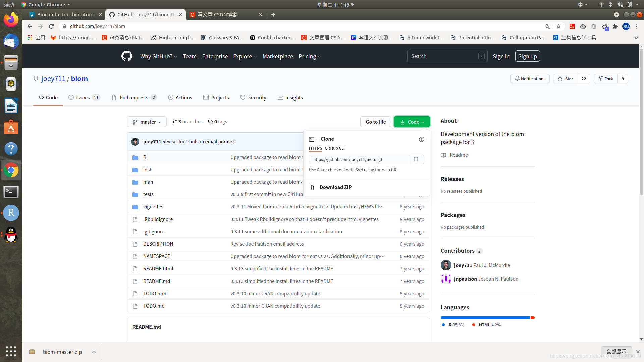Expand the master branch dropdown

[x=147, y=122]
